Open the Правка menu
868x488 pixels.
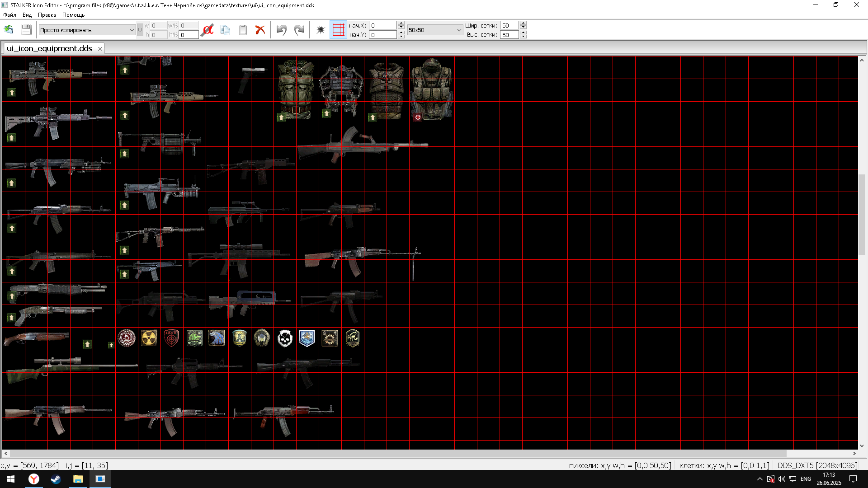coord(47,15)
